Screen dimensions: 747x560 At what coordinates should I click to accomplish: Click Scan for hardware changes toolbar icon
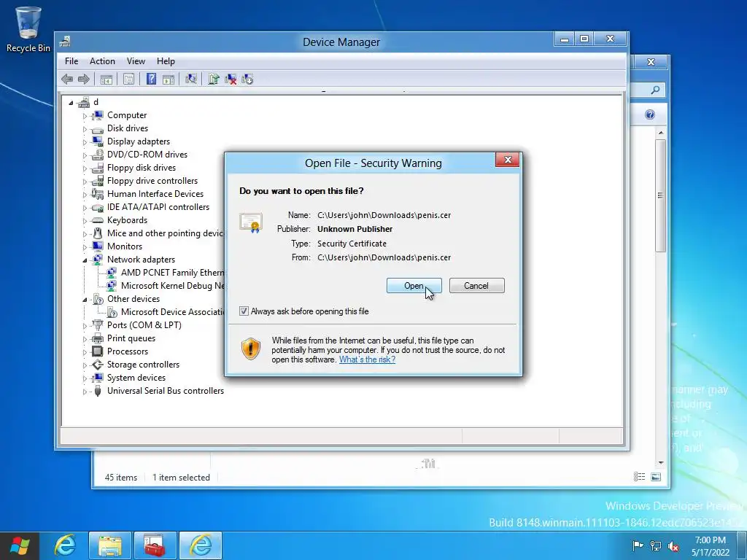coord(191,79)
